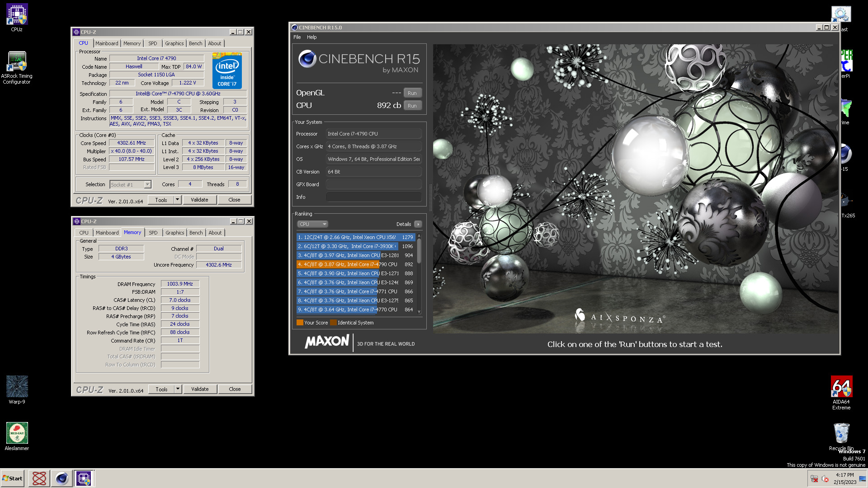Click the Start button
Screen dimensions: 868x488
pyautogui.click(x=13, y=478)
